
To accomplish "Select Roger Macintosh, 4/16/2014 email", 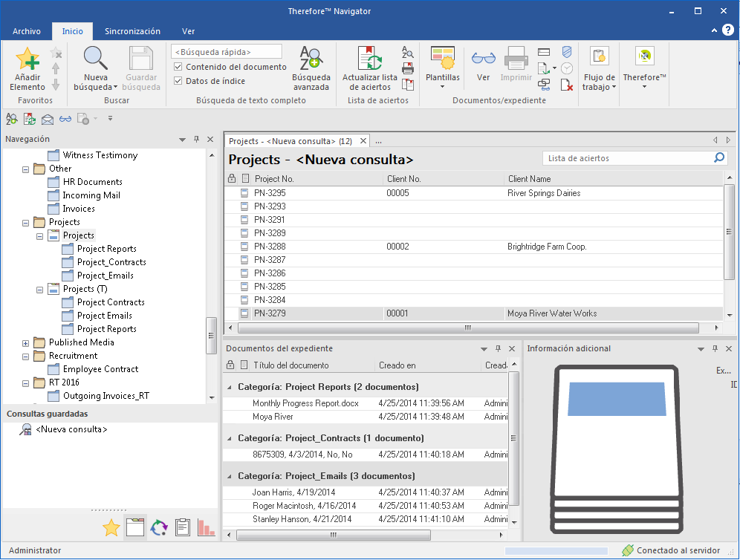I will click(304, 506).
